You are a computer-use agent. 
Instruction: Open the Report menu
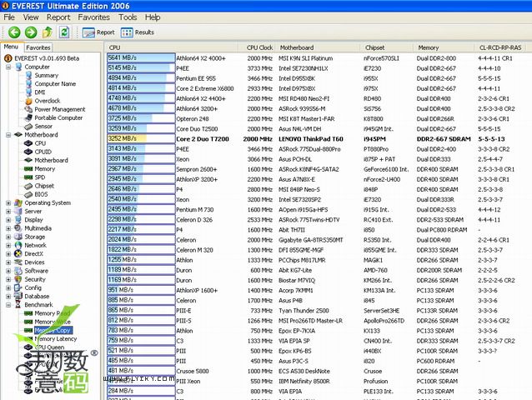click(58, 17)
